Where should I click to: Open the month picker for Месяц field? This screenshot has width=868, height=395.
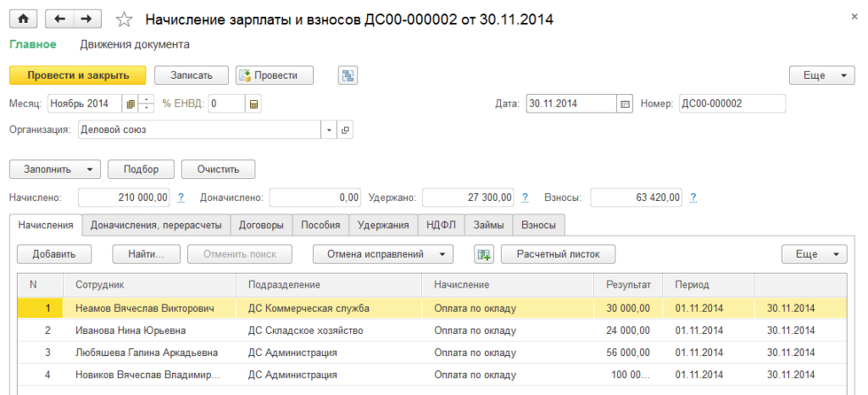(131, 103)
